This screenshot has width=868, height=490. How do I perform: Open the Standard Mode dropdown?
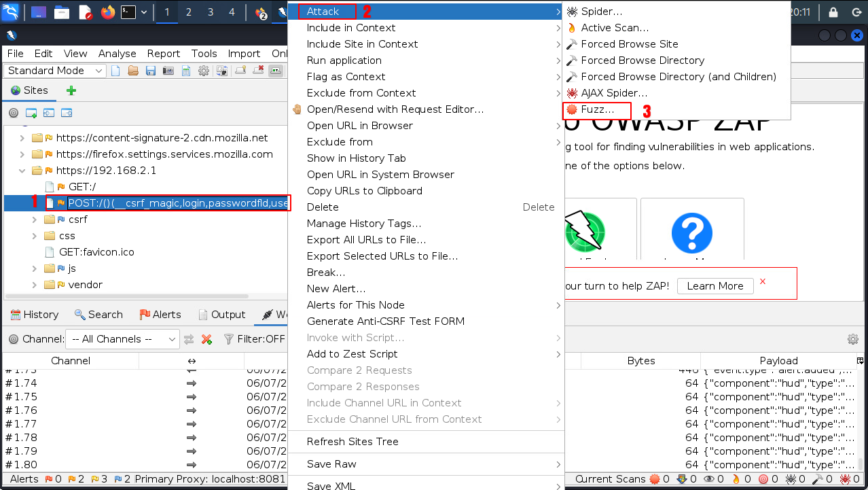coord(56,71)
